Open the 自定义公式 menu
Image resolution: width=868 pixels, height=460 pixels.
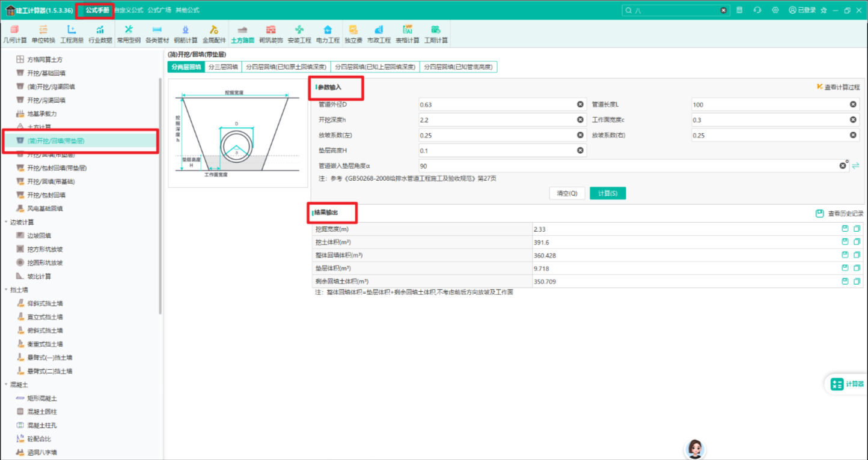point(129,10)
